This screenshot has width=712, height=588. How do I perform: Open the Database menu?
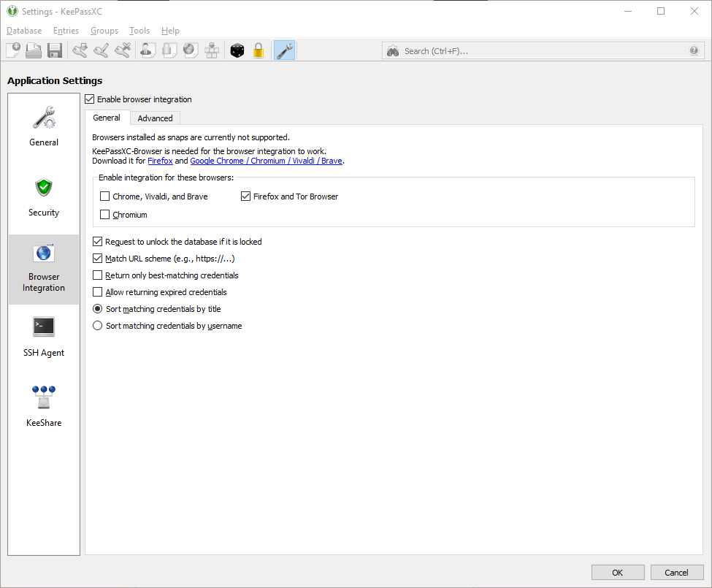click(24, 31)
